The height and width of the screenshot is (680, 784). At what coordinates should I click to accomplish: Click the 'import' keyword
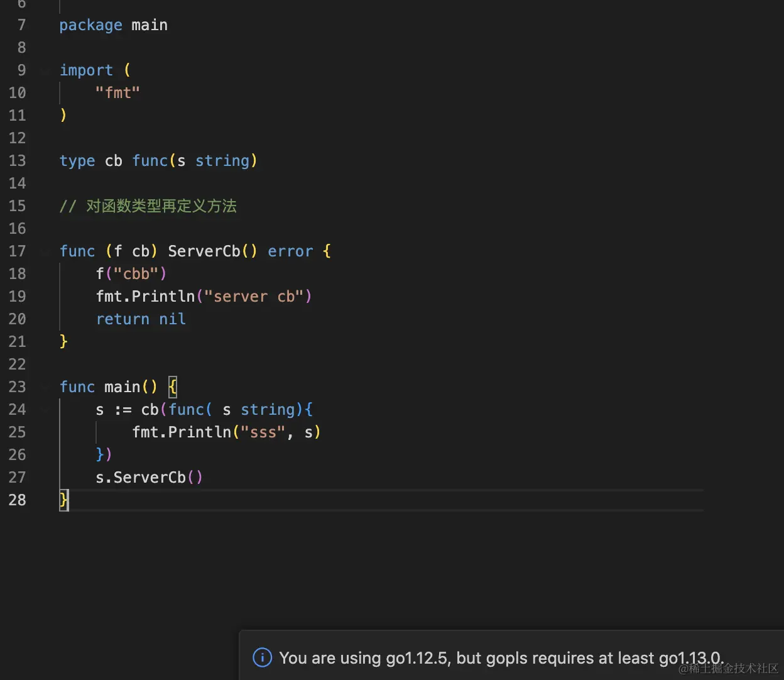tap(87, 71)
